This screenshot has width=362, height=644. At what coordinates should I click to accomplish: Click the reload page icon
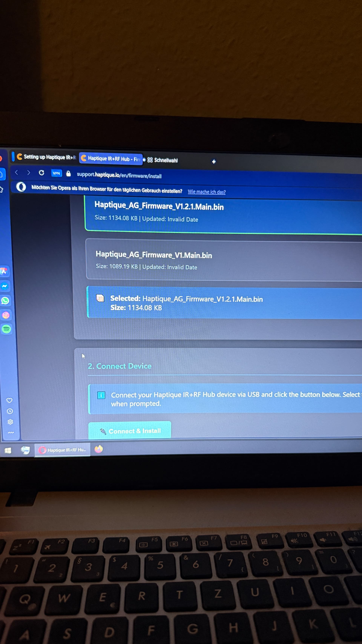[41, 173]
